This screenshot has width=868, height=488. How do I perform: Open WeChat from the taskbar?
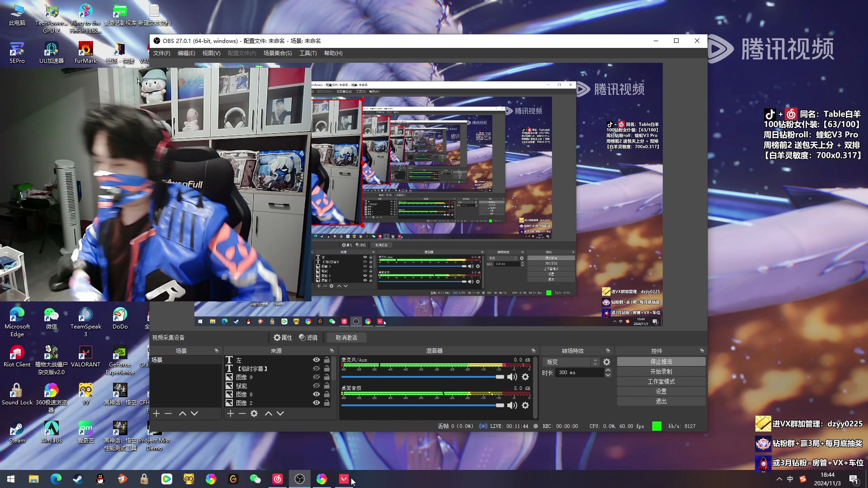click(x=255, y=479)
